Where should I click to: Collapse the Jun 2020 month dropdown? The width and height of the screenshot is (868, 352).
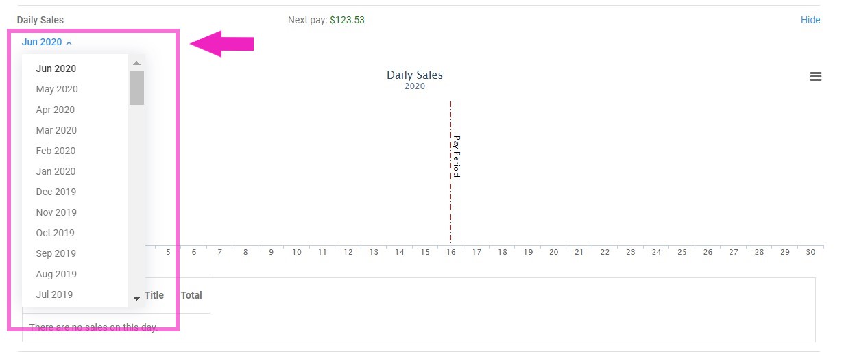click(47, 42)
